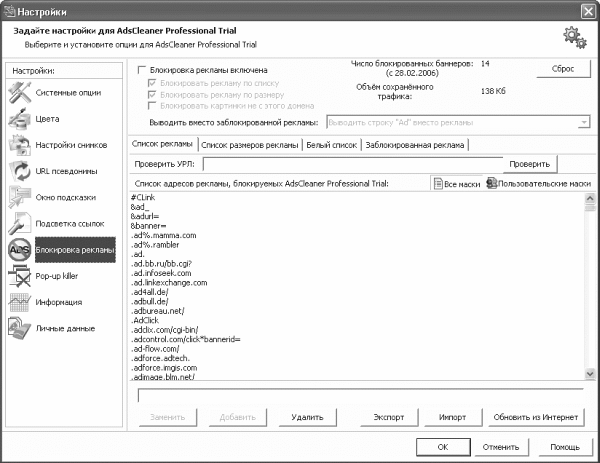This screenshot has width=600, height=463.
Task: Expand the Выводить вместо заблокированной рекламы dropdown
Action: click(581, 122)
